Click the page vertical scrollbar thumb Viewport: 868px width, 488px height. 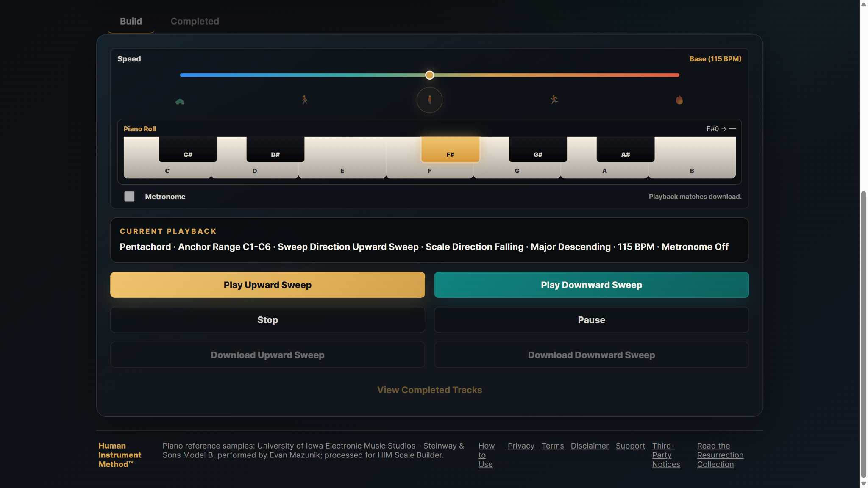click(x=863, y=335)
